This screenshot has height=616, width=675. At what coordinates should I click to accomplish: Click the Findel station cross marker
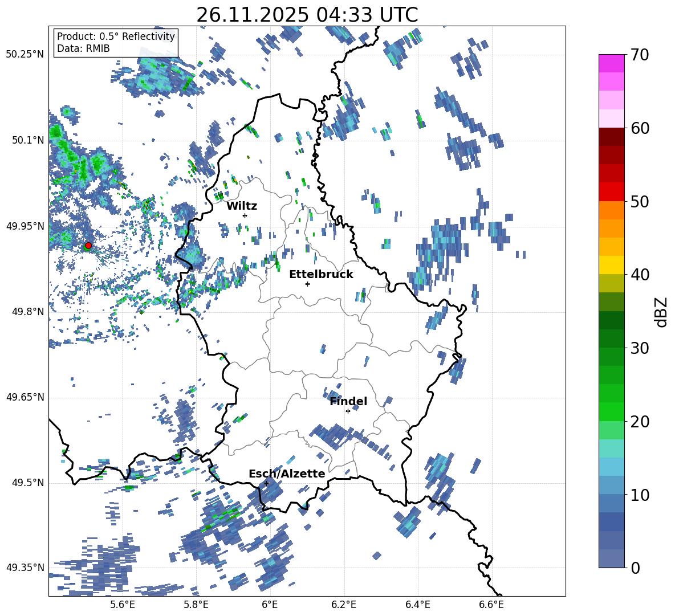(348, 411)
